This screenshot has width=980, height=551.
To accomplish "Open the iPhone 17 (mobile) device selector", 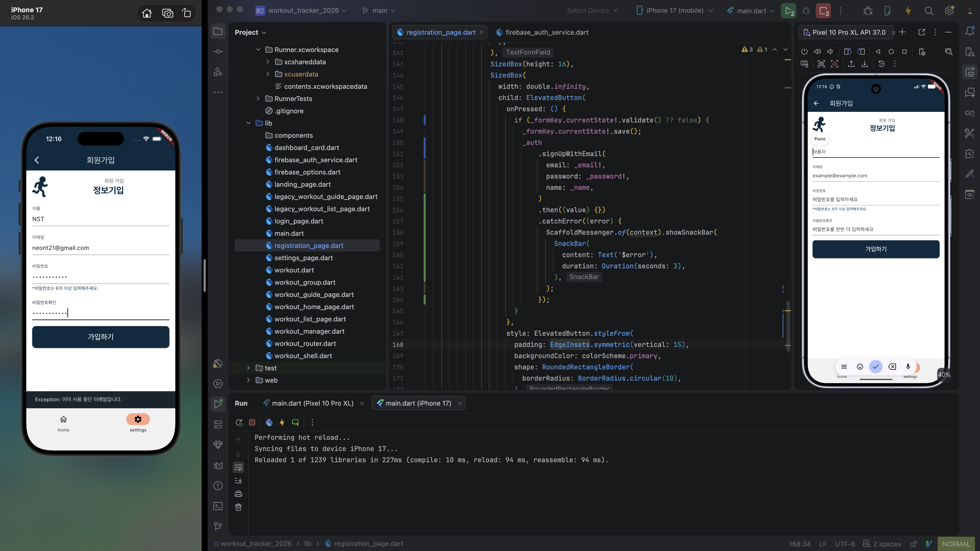I will click(675, 11).
